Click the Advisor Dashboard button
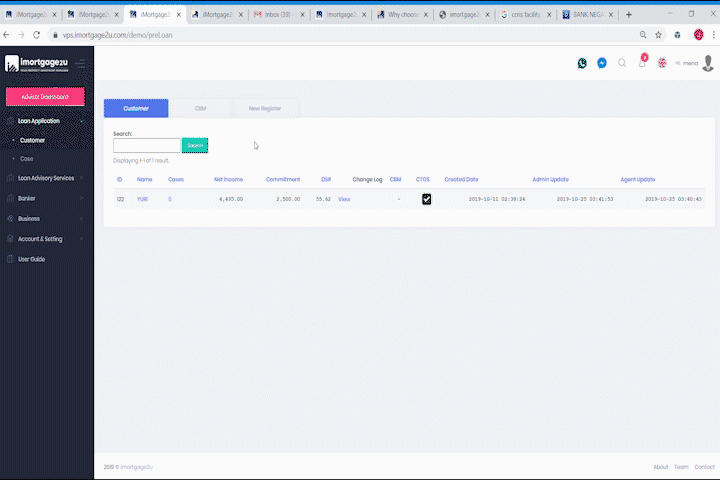The height and width of the screenshot is (480, 720). pyautogui.click(x=45, y=96)
